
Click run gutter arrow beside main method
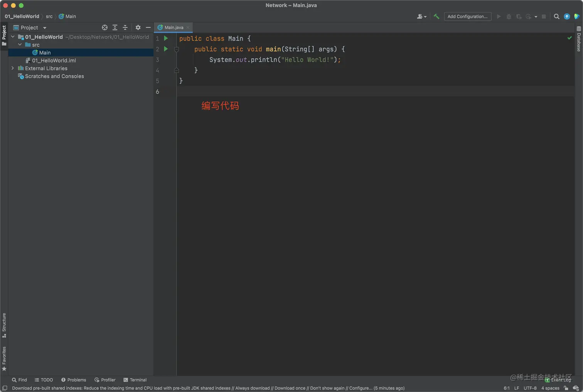(166, 49)
